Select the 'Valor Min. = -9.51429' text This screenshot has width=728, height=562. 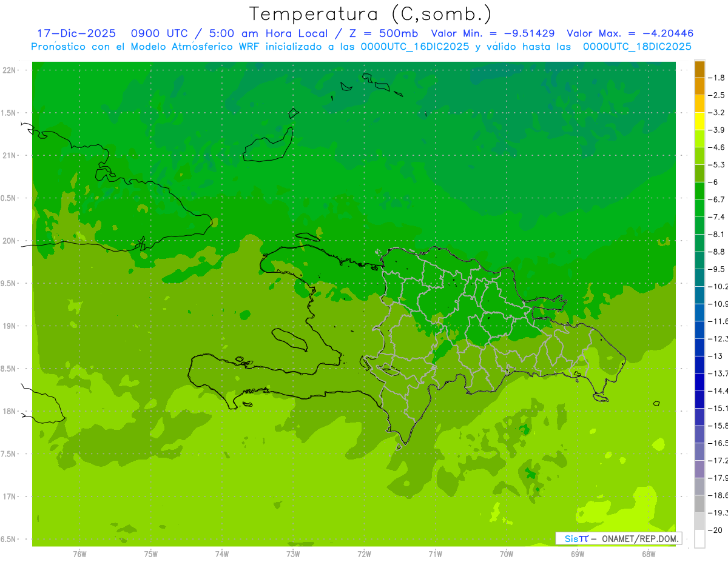[x=493, y=33]
